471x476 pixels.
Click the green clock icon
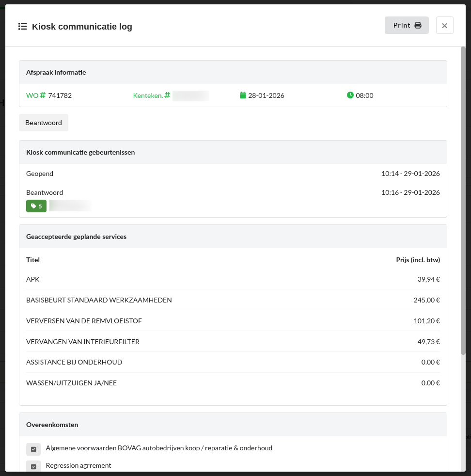[x=350, y=95]
